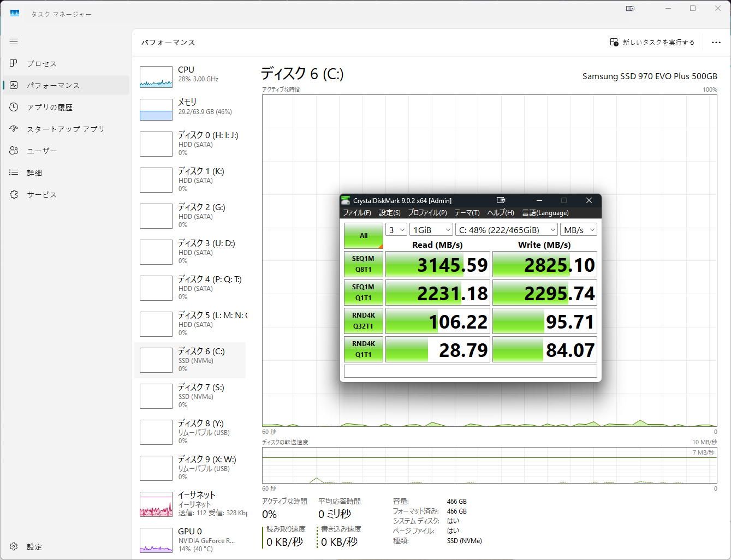Open プロファイル(P) menu in CrystalDiskMark

pyautogui.click(x=427, y=213)
